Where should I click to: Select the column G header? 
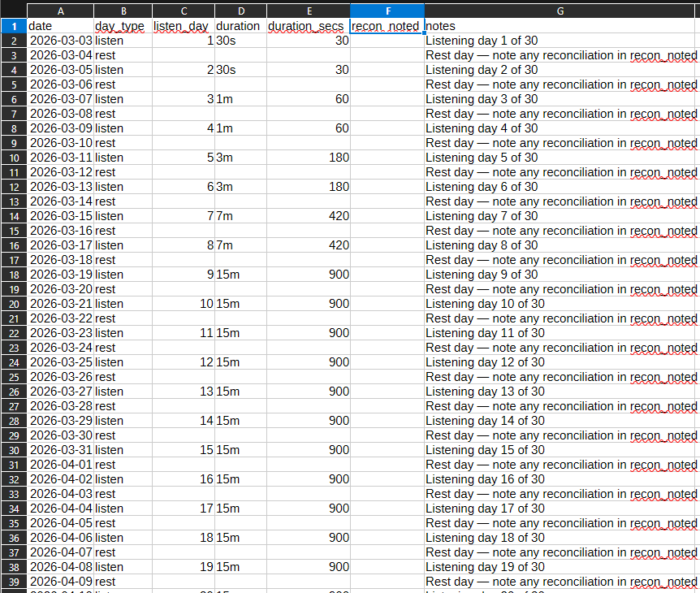pyautogui.click(x=561, y=11)
